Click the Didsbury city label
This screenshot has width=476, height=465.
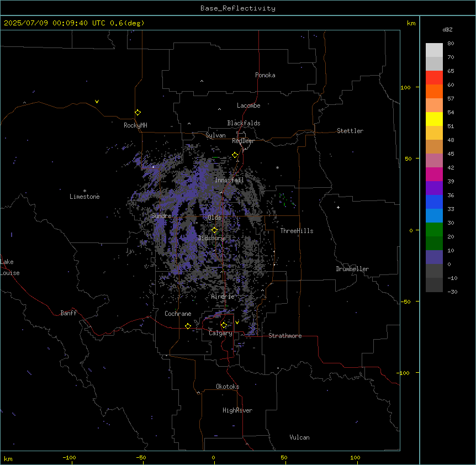[x=211, y=238]
